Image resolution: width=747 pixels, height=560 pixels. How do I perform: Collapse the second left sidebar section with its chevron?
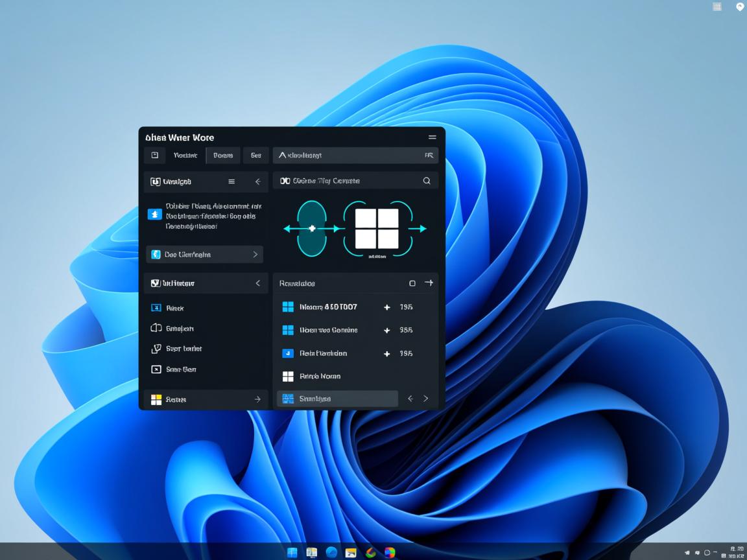point(257,283)
